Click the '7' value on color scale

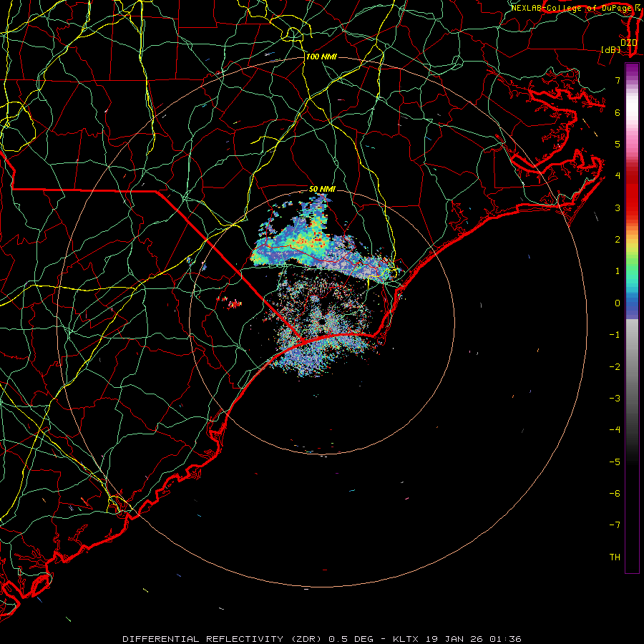[x=618, y=80]
